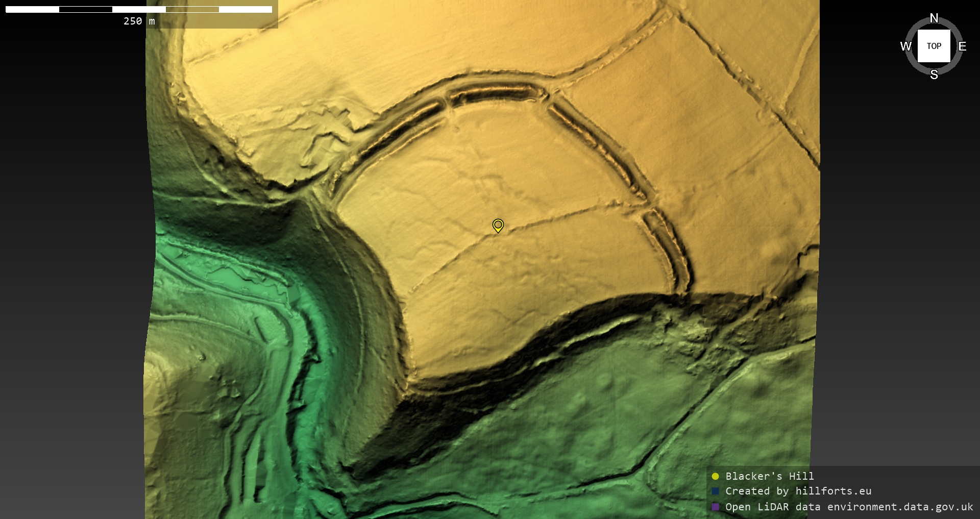Select the TOP face of view cube

[934, 46]
